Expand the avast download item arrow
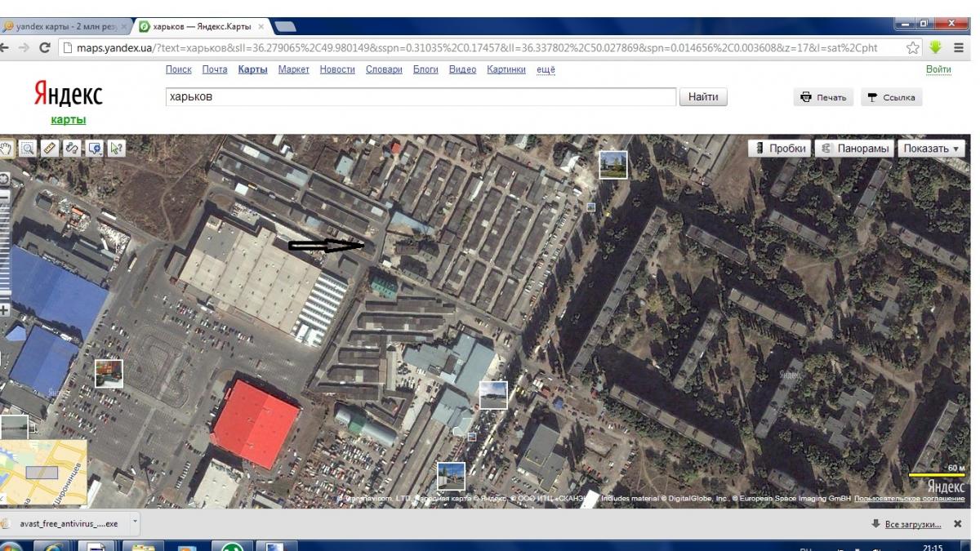This screenshot has height=551, width=980. [x=135, y=523]
